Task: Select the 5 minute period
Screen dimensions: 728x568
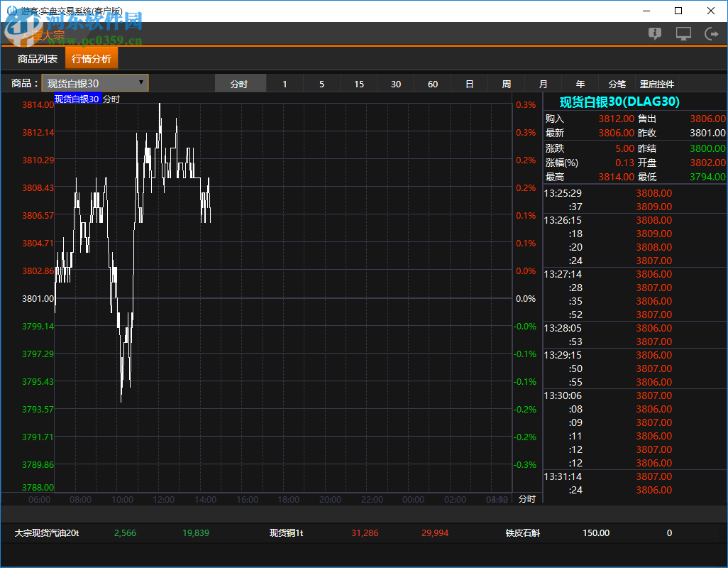Action: pos(321,84)
